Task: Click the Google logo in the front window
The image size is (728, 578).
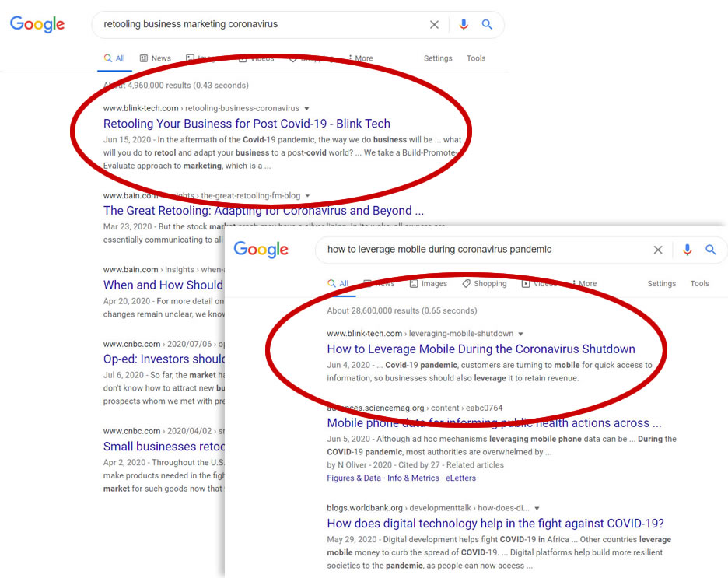Action: [x=261, y=249]
